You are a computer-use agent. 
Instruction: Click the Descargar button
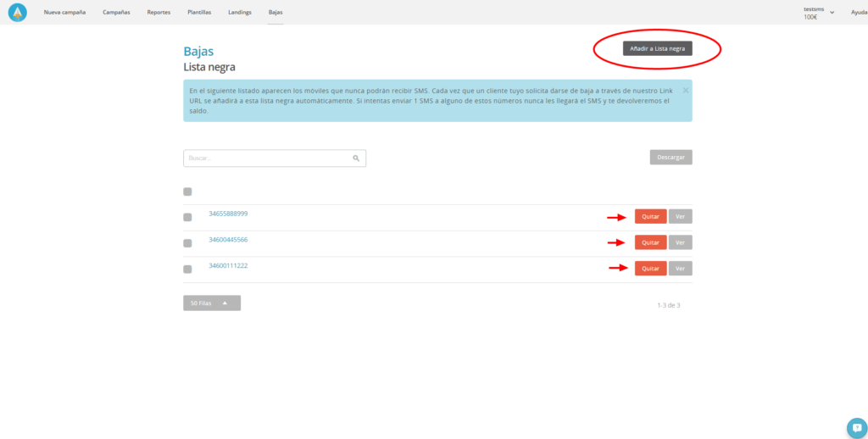670,158
